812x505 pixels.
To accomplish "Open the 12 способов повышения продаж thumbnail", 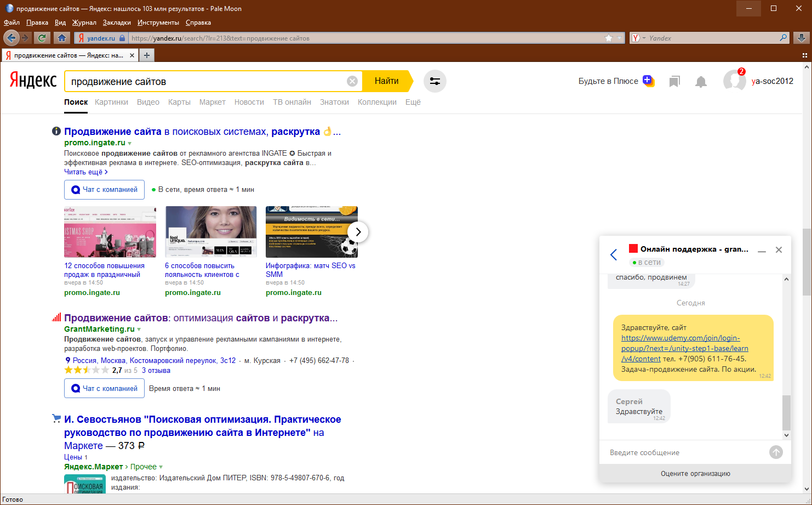I will pyautogui.click(x=110, y=232).
